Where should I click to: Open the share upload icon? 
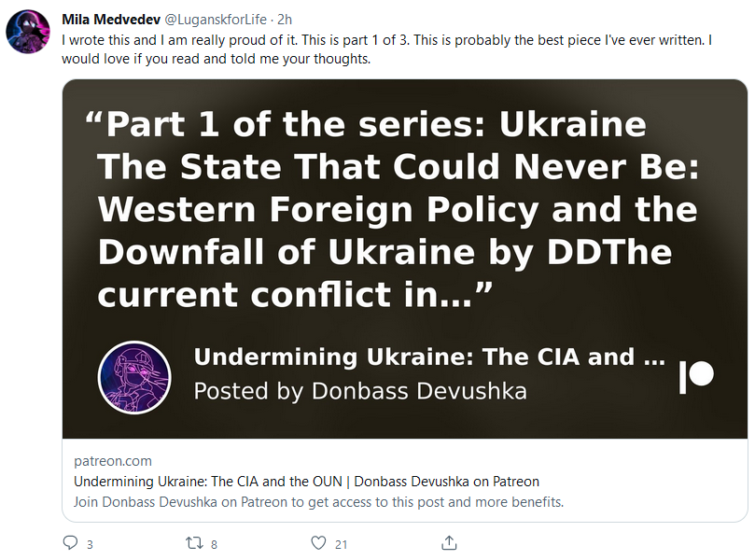(449, 542)
